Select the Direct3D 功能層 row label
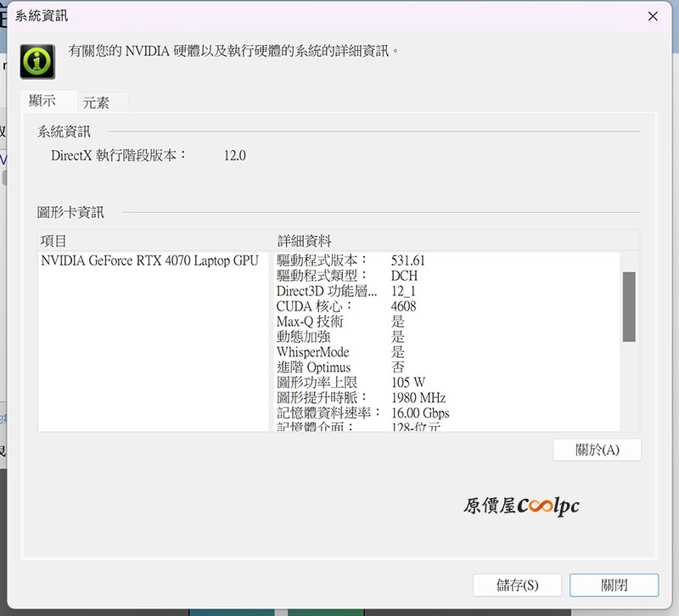Viewport: 679px width, 616px height. pyautogui.click(x=327, y=291)
